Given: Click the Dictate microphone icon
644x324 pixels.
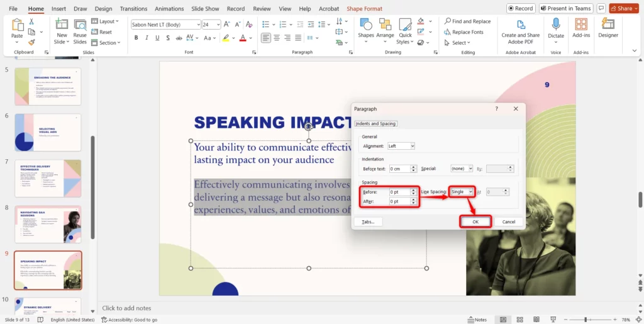Looking at the screenshot, I should coord(556,25).
